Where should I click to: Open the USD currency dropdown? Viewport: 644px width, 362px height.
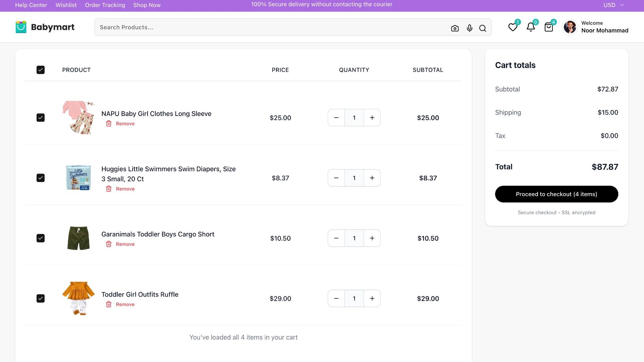coord(613,5)
